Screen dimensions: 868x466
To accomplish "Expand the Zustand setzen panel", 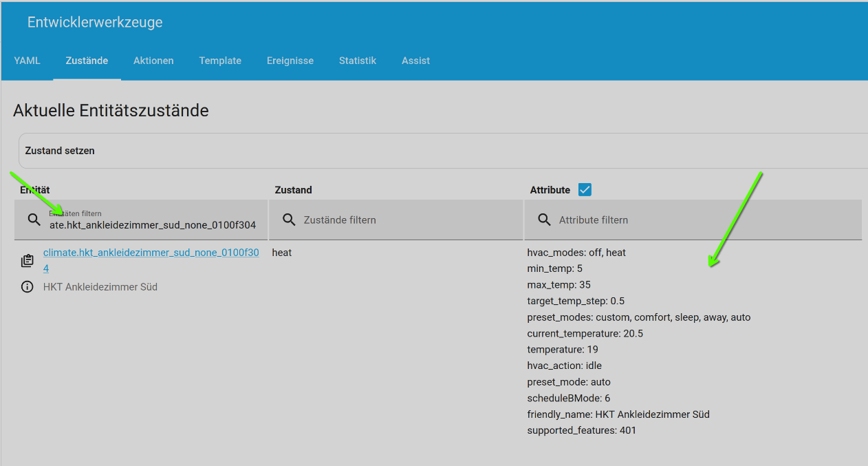I will (440, 151).
